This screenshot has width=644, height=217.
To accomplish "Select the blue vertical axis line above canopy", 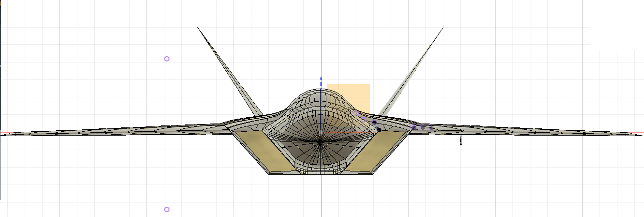I will tap(321, 58).
